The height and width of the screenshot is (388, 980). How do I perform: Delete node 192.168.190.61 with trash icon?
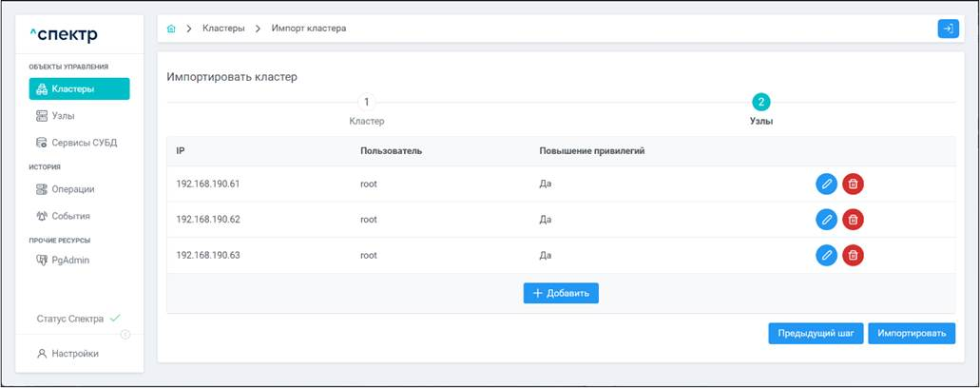(x=853, y=184)
